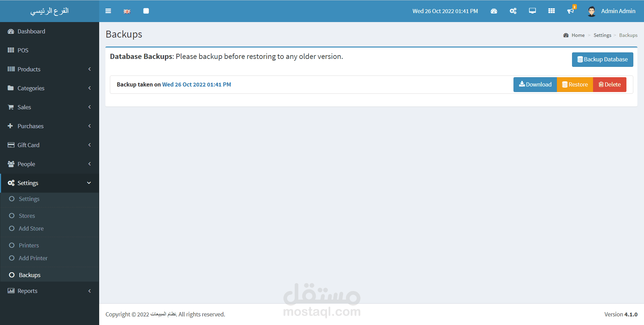This screenshot has width=644, height=325.
Task: Click the Settings gears icon in the sidebar
Action: (x=11, y=183)
